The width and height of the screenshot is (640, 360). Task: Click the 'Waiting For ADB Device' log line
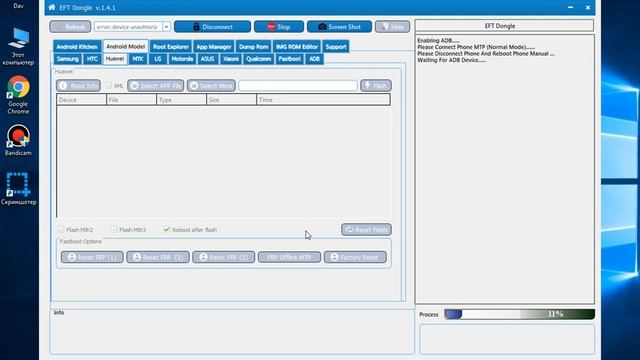(451, 60)
